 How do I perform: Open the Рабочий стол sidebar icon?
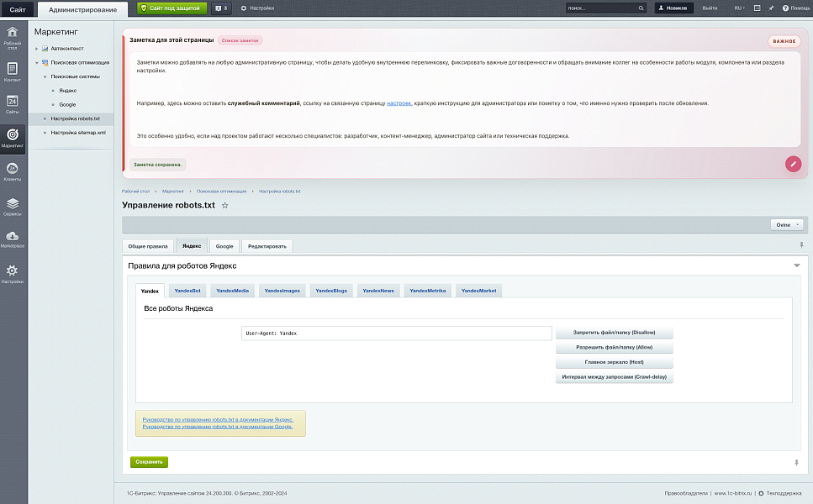pyautogui.click(x=13, y=38)
